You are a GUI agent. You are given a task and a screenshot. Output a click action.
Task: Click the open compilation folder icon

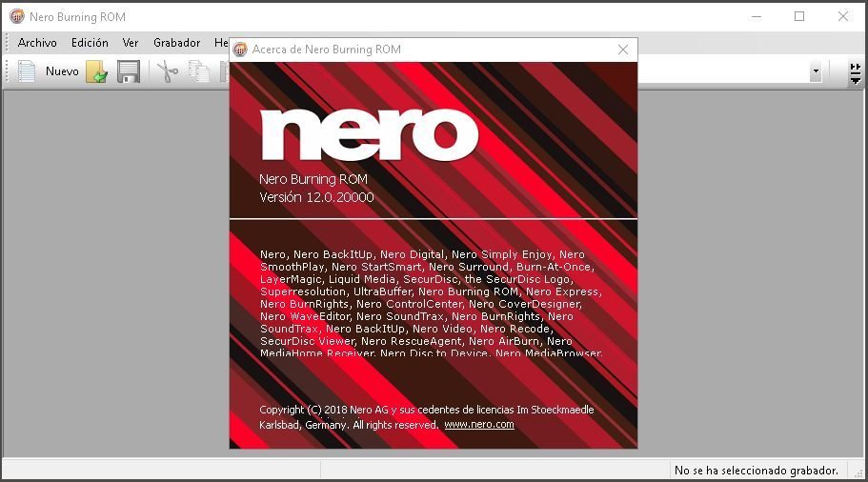pyautogui.click(x=97, y=72)
